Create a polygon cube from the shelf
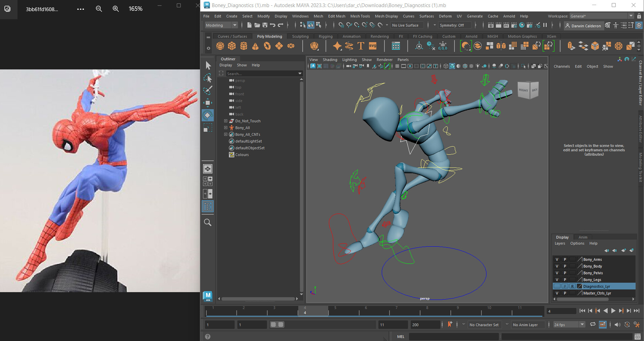This screenshot has width=644, height=341. click(x=232, y=46)
